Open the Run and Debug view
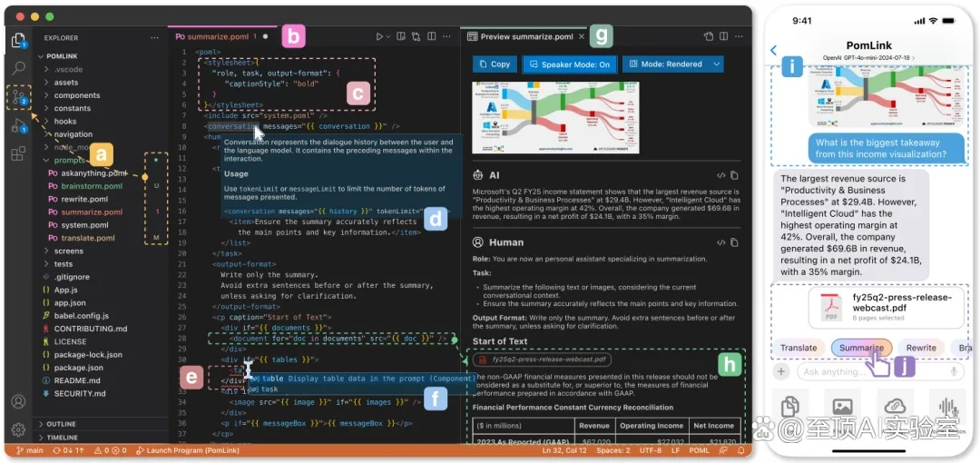The width and height of the screenshot is (980, 463). click(x=19, y=125)
